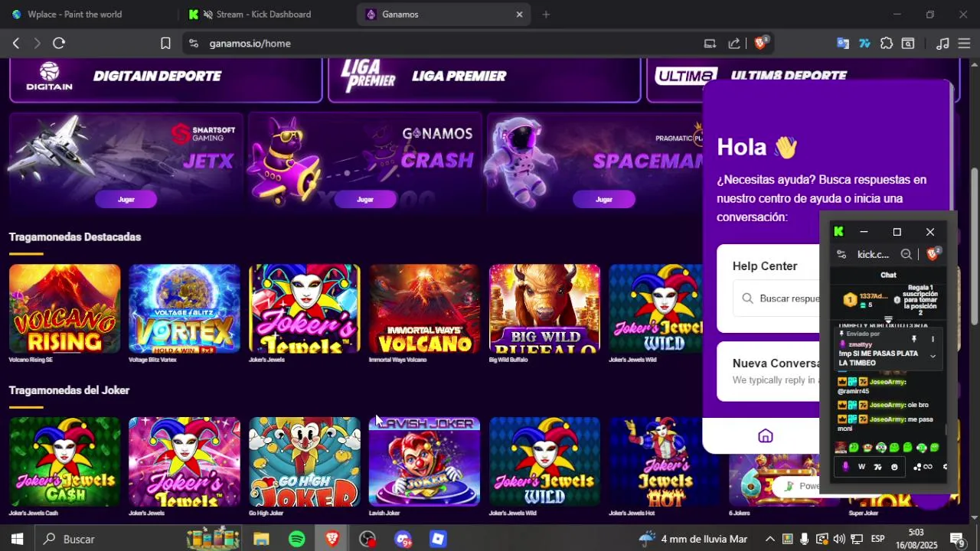Start a Nueva Conversación in the help widget

tap(769, 371)
